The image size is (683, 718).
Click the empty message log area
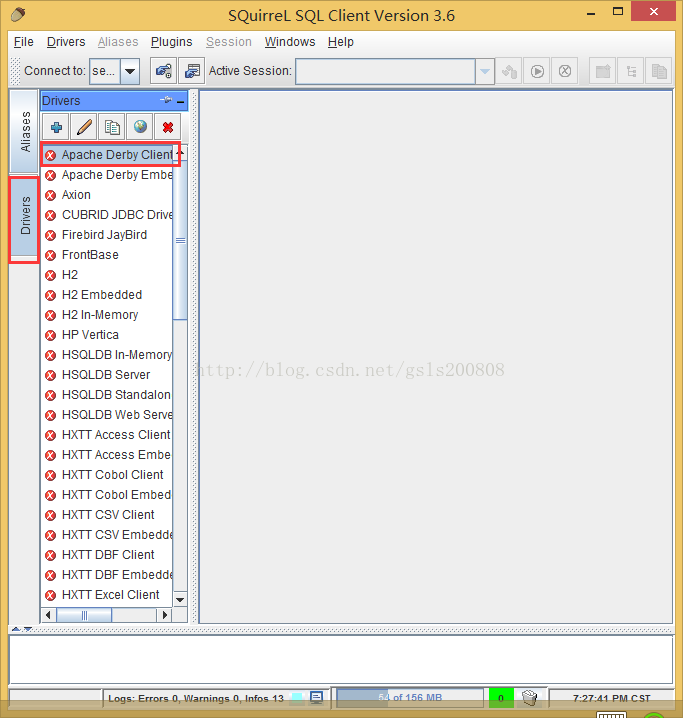tap(341, 659)
